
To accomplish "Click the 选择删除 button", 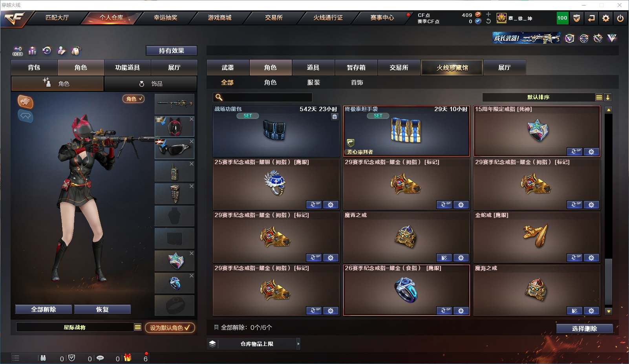I will (x=585, y=329).
